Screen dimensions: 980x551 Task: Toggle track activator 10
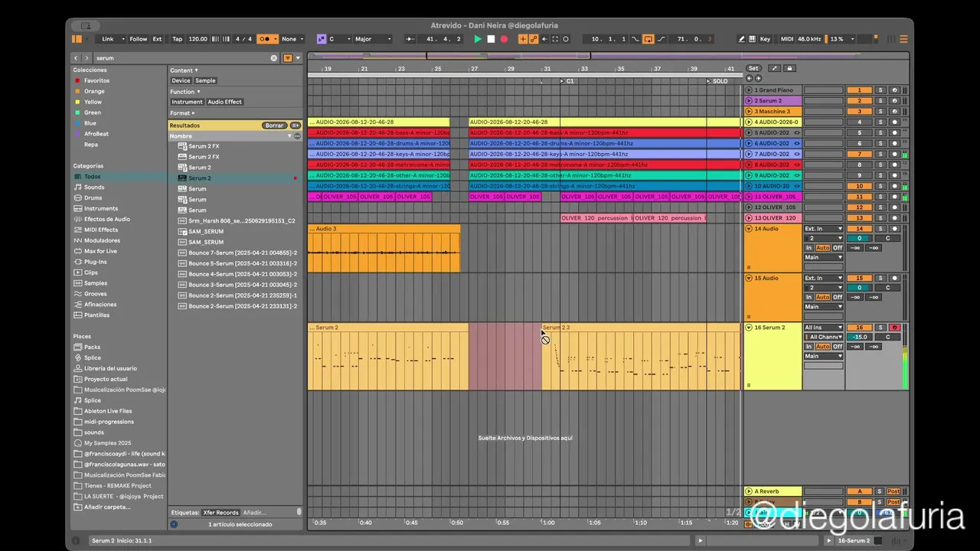tap(860, 186)
